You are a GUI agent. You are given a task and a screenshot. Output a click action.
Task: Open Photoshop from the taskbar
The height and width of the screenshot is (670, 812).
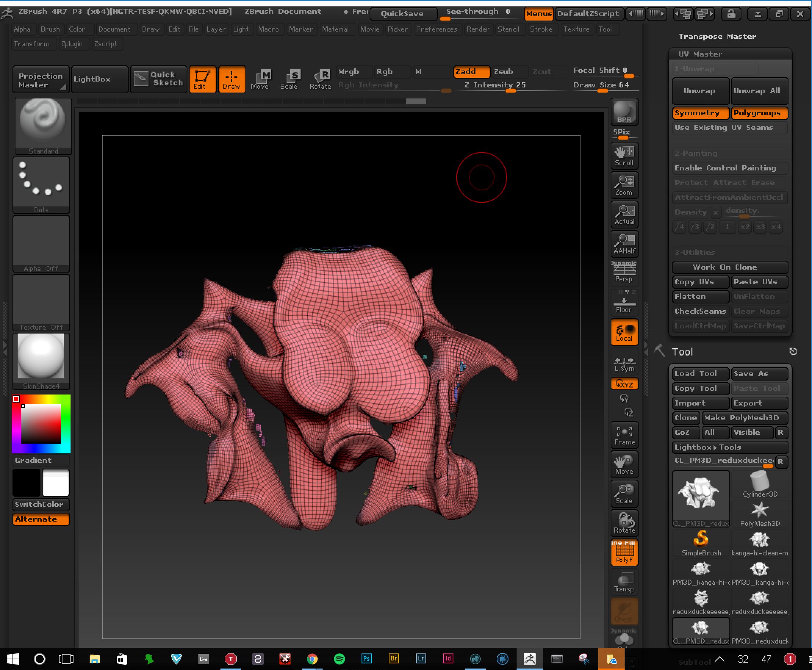(x=366, y=659)
